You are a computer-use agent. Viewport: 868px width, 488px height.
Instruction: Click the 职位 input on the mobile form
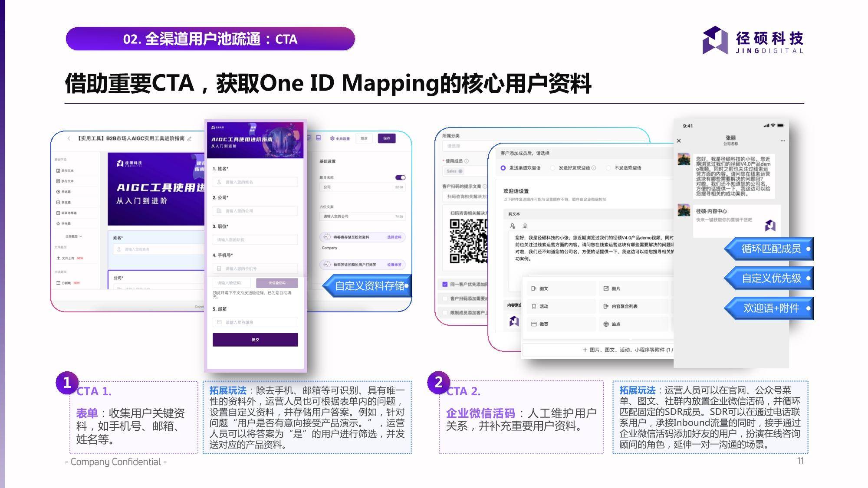point(255,239)
